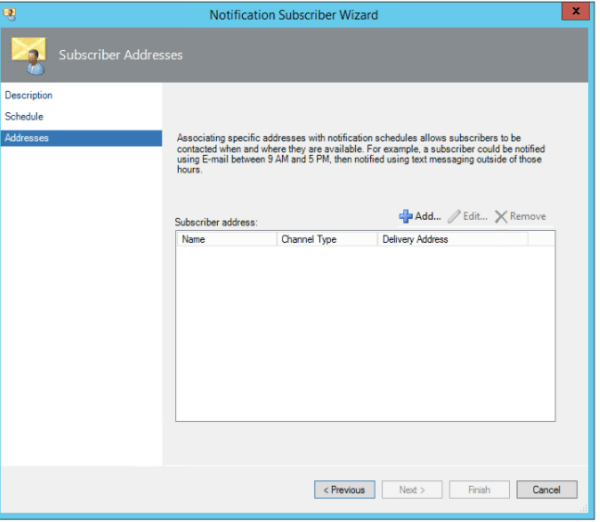
Task: Click the Notification Subscriber Wizard title bar text
Action: (x=294, y=14)
